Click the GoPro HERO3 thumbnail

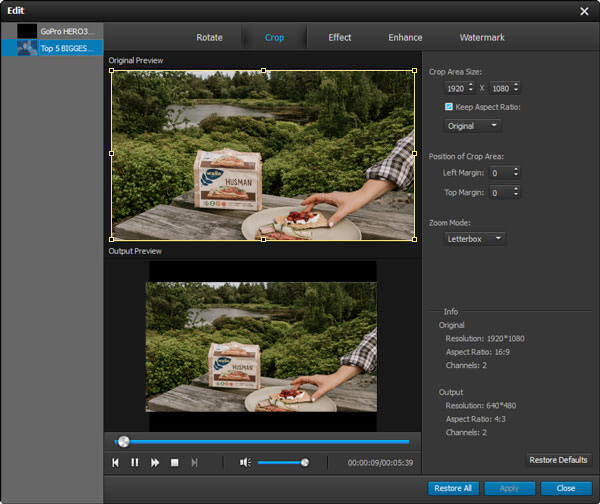(27, 31)
